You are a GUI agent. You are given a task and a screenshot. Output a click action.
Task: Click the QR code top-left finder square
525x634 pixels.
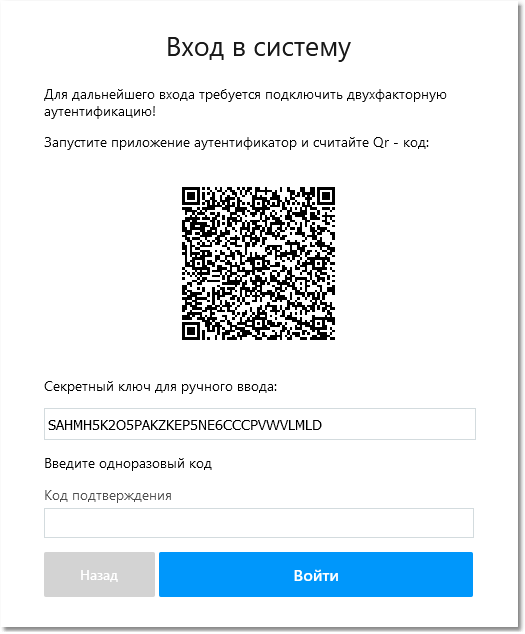(191, 197)
